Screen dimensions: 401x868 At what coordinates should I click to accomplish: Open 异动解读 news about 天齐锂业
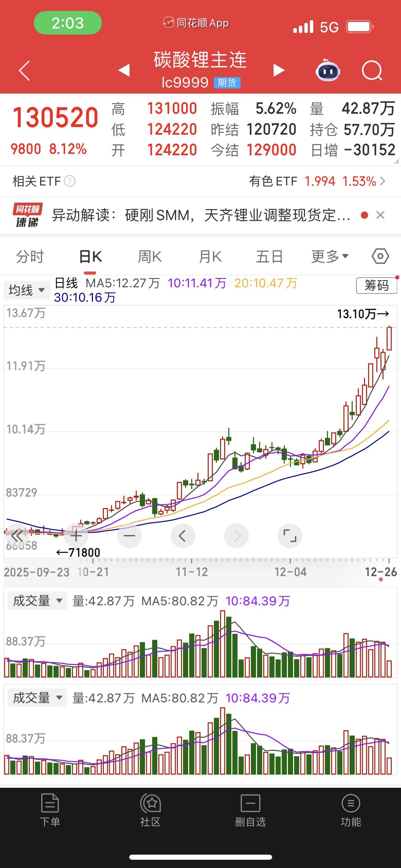[201, 215]
